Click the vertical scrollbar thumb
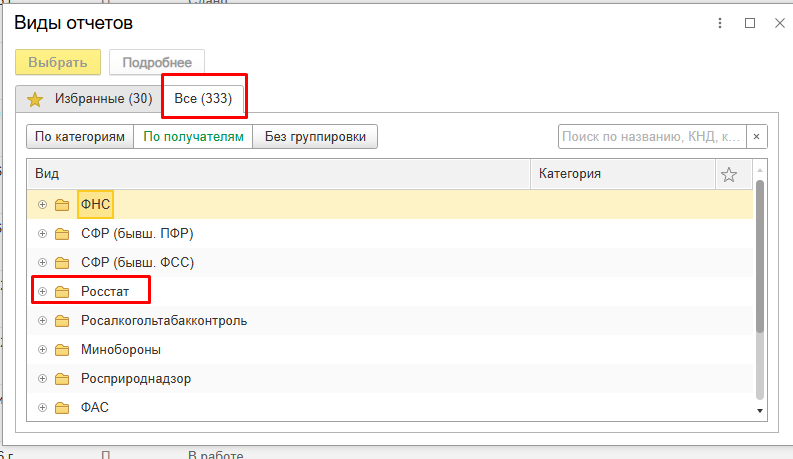The width and height of the screenshot is (793, 459). tap(760, 256)
